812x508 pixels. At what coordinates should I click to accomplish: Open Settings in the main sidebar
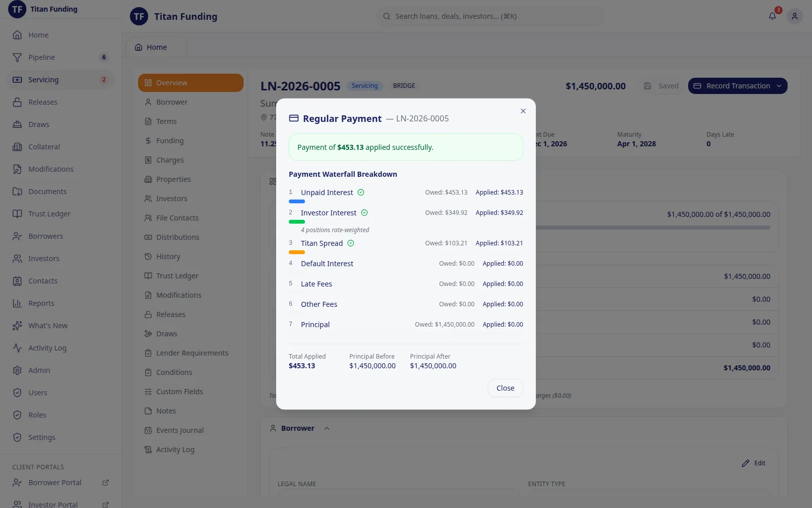click(61, 437)
